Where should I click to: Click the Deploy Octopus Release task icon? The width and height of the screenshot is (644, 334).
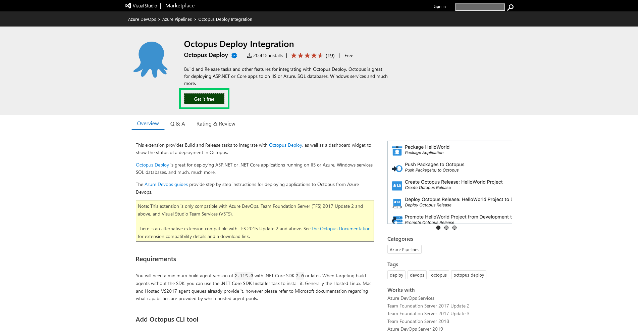coord(397,203)
